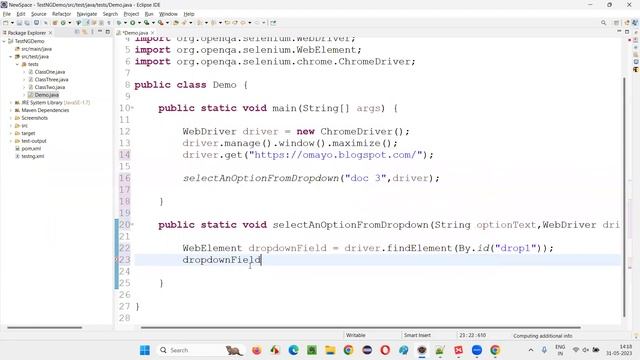640x360 pixels.
Task: Collapse the TestNGDemo project node
Action: pyautogui.click(x=4, y=41)
